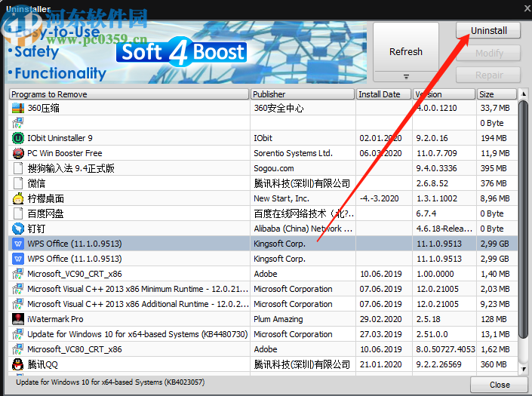
Task: Click the 钉钉 blue icon
Action: (x=18, y=229)
